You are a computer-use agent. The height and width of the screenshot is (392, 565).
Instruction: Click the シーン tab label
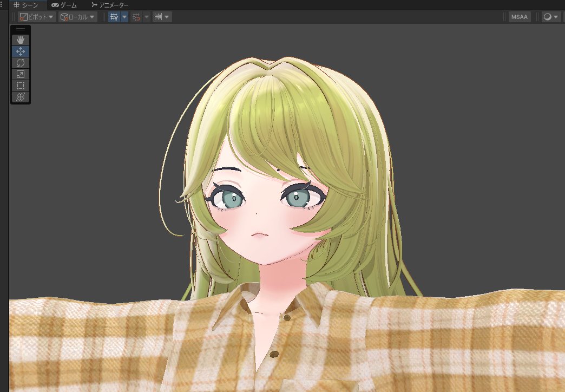[28, 5]
